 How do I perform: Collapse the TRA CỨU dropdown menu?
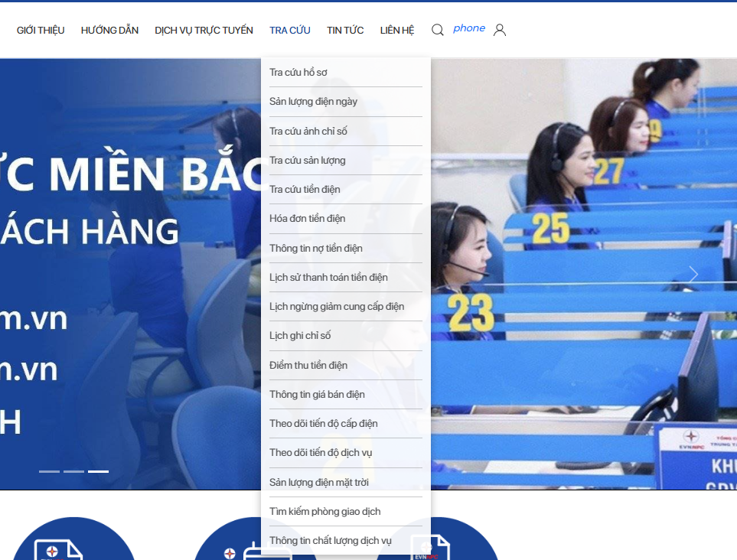point(290,31)
